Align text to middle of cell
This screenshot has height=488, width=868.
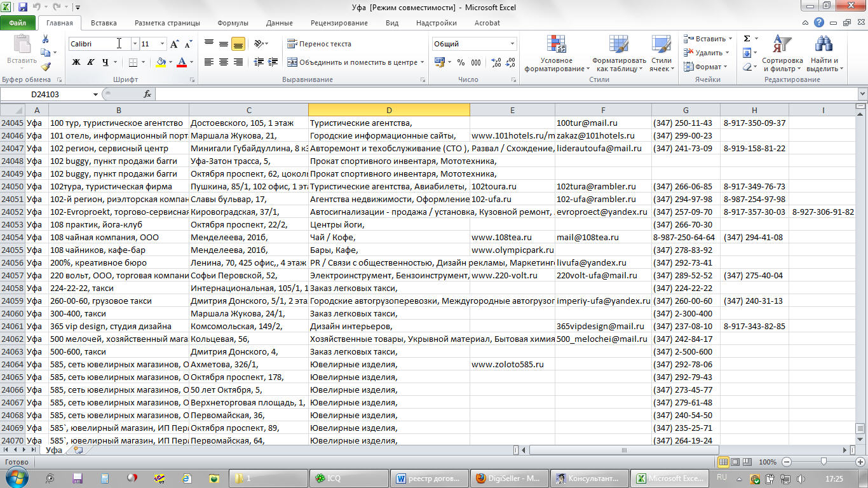pyautogui.click(x=224, y=44)
